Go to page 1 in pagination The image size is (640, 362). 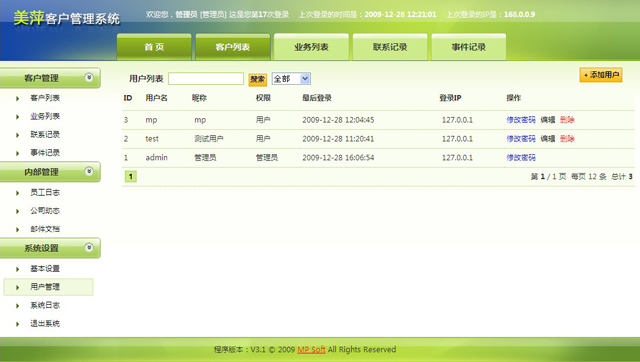coord(131,176)
